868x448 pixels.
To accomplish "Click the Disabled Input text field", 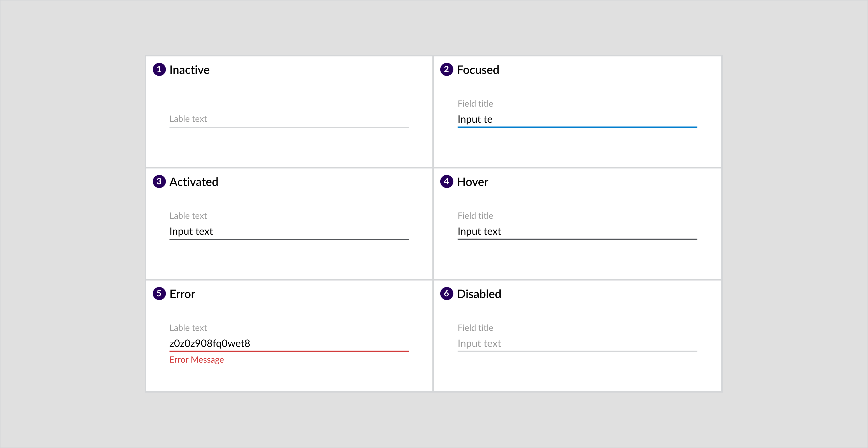I will [x=577, y=343].
